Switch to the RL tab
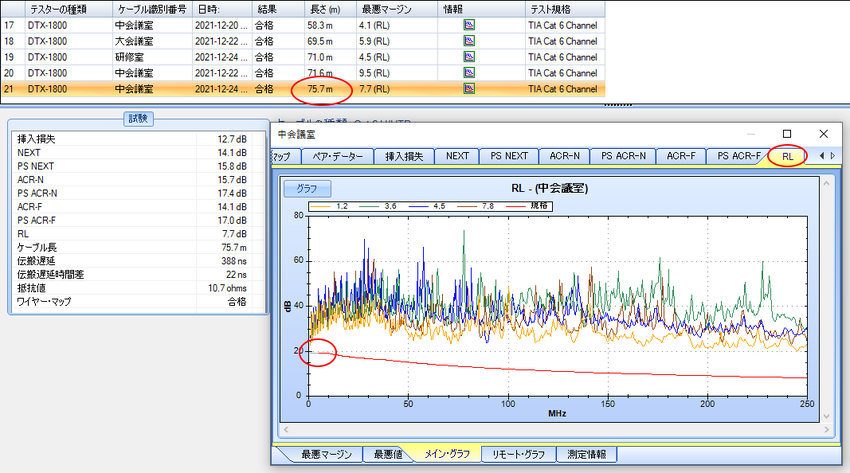Image resolution: width=850 pixels, height=473 pixels. [x=787, y=156]
